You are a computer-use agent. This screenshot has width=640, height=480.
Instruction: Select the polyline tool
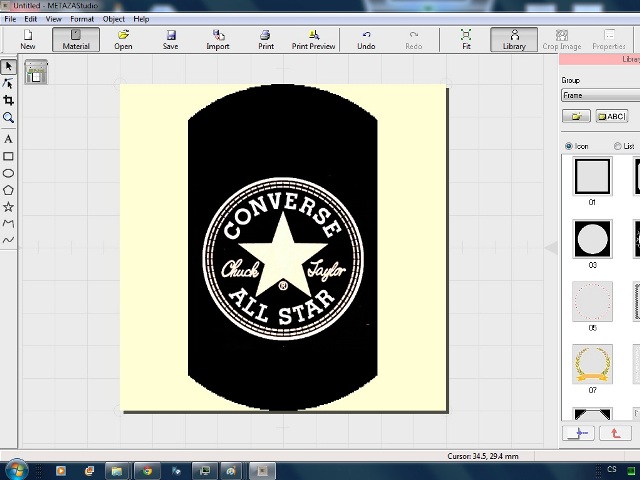(x=8, y=223)
